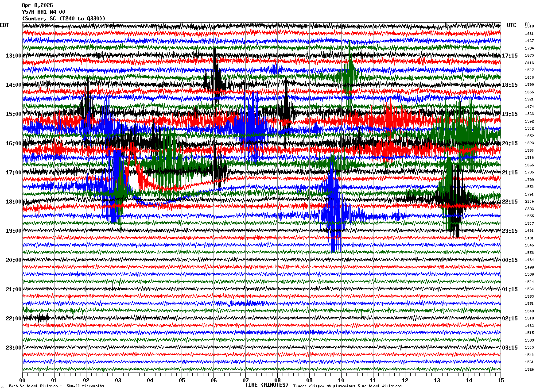
Task: Click the DC value '1505'
Action: [529, 348]
